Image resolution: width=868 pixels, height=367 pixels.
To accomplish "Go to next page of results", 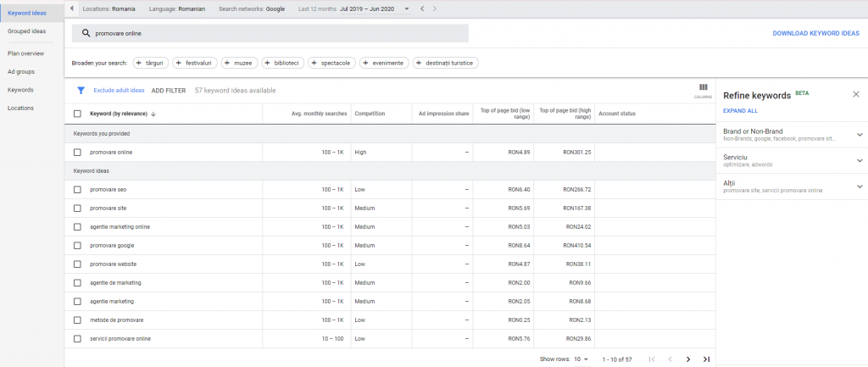I will pyautogui.click(x=687, y=359).
